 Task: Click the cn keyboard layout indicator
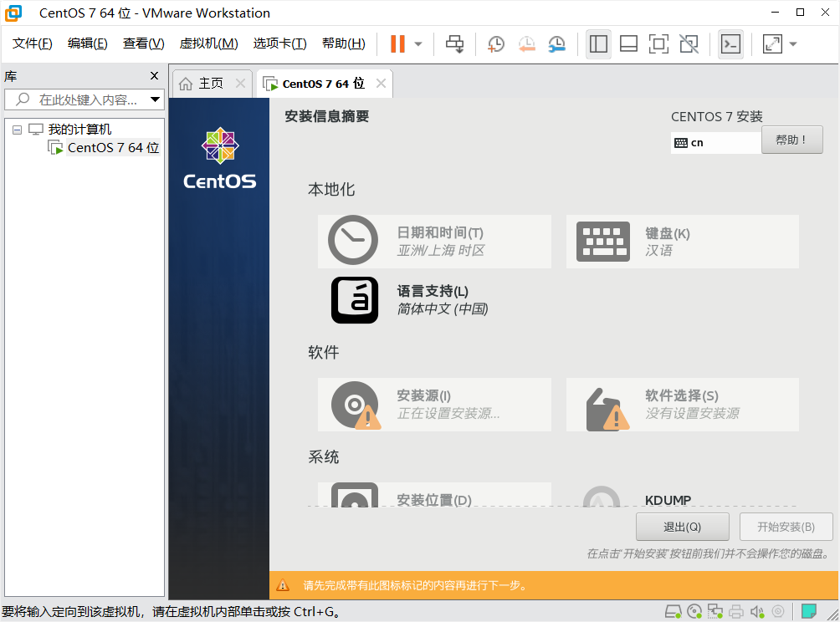[715, 143]
